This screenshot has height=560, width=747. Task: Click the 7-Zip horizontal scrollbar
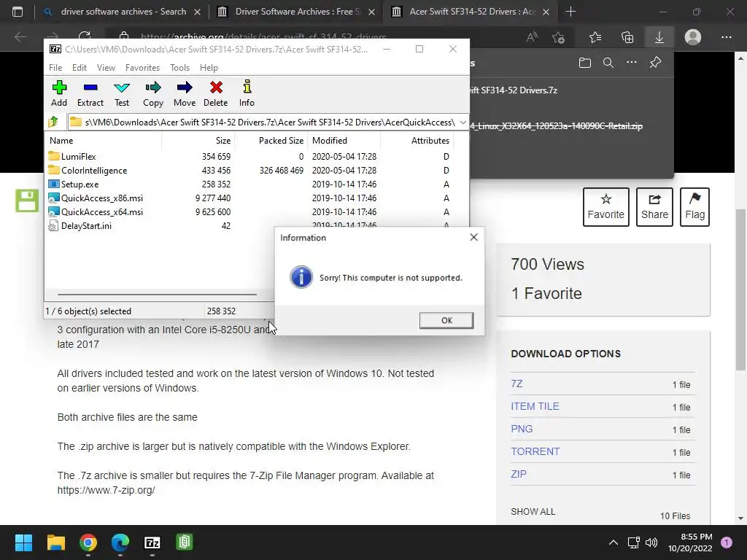[x=158, y=295]
